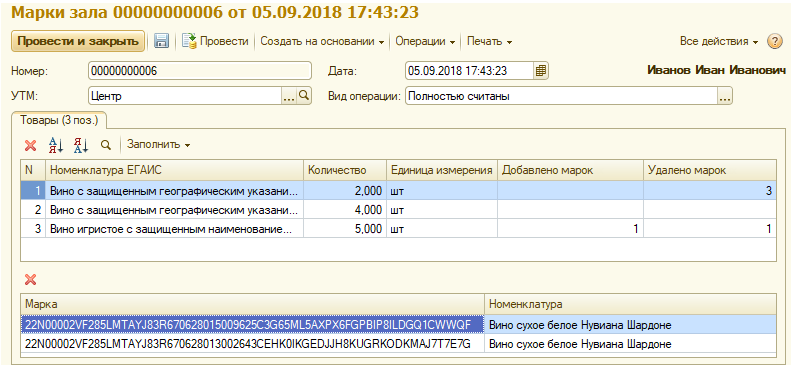Screen dimensions: 791x367
Task: Delete mark with red X above marks table
Action: point(31,280)
